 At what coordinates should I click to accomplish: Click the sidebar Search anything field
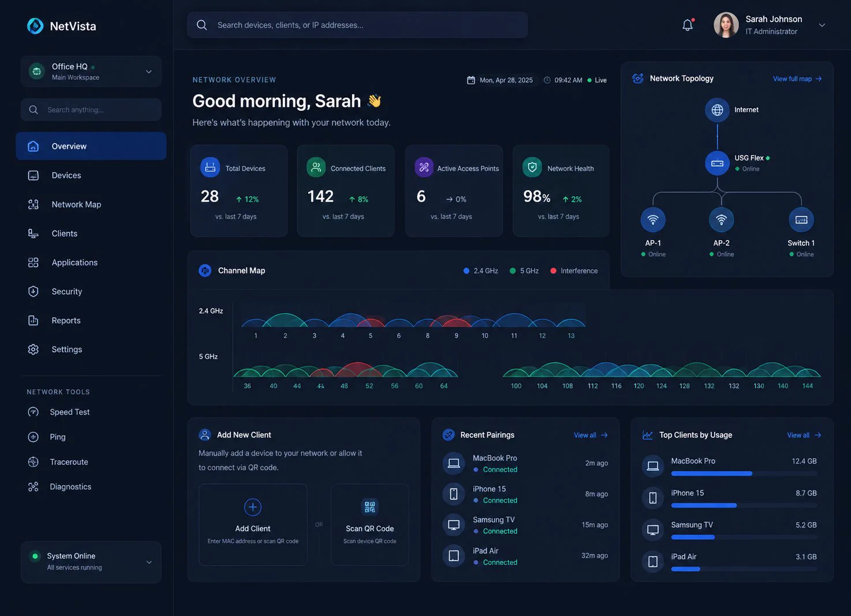tap(91, 110)
